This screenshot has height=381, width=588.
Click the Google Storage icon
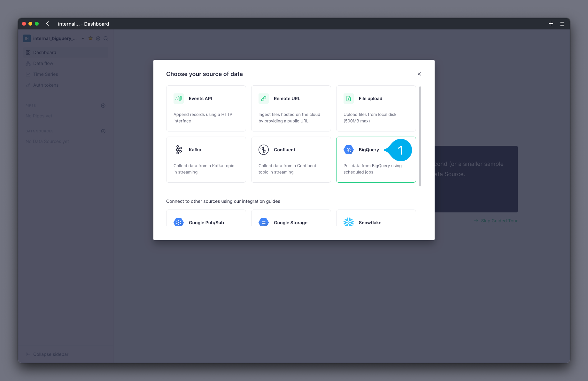[x=264, y=222]
